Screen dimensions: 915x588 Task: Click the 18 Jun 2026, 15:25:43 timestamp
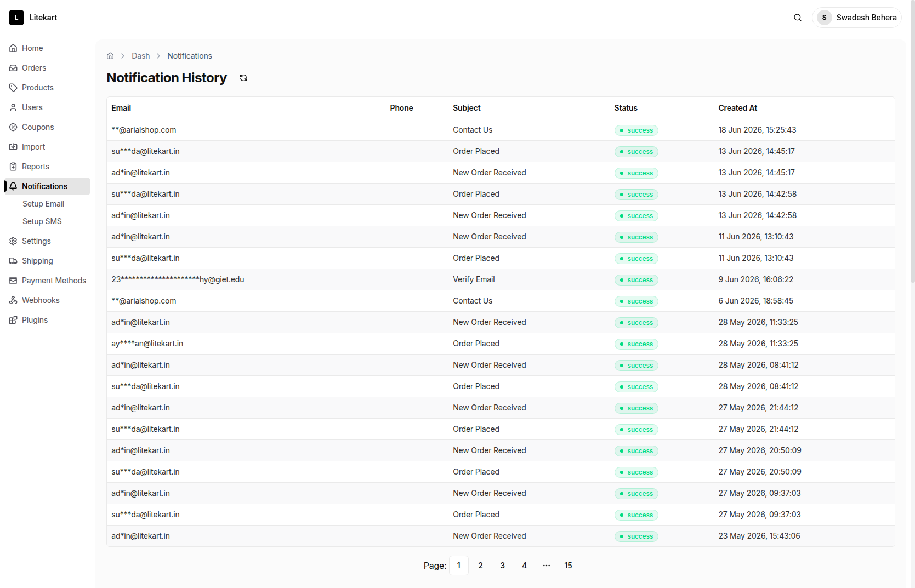pos(758,130)
